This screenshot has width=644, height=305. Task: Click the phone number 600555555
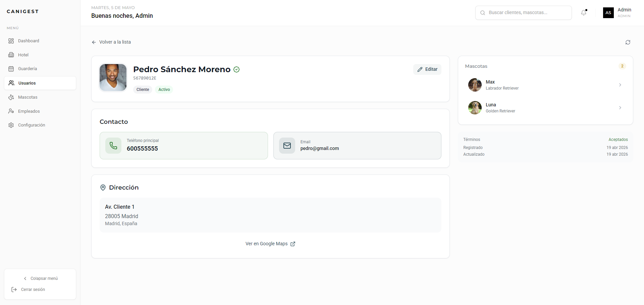point(142,149)
